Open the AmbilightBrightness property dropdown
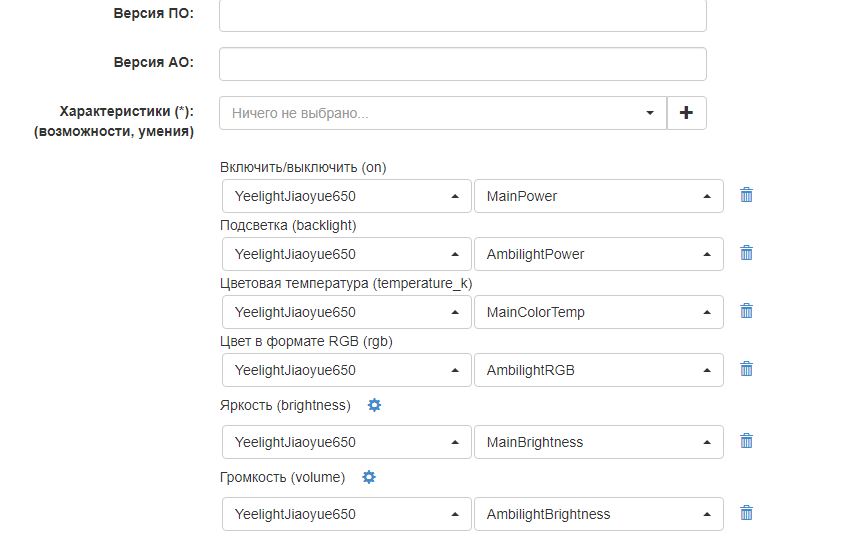The width and height of the screenshot is (857, 560). pyautogui.click(x=598, y=514)
